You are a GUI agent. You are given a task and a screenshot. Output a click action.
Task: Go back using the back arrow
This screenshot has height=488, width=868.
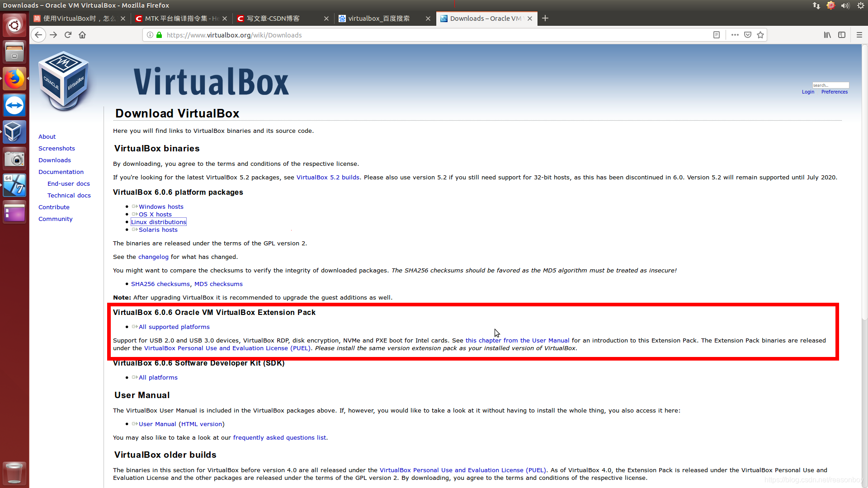click(x=38, y=35)
